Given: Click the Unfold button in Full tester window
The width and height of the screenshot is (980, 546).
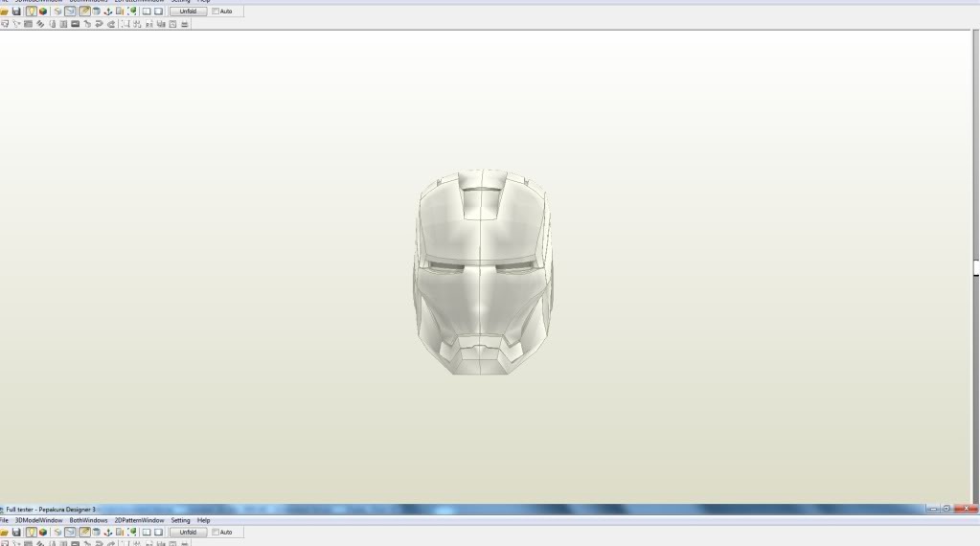Looking at the screenshot, I should pyautogui.click(x=188, y=533).
